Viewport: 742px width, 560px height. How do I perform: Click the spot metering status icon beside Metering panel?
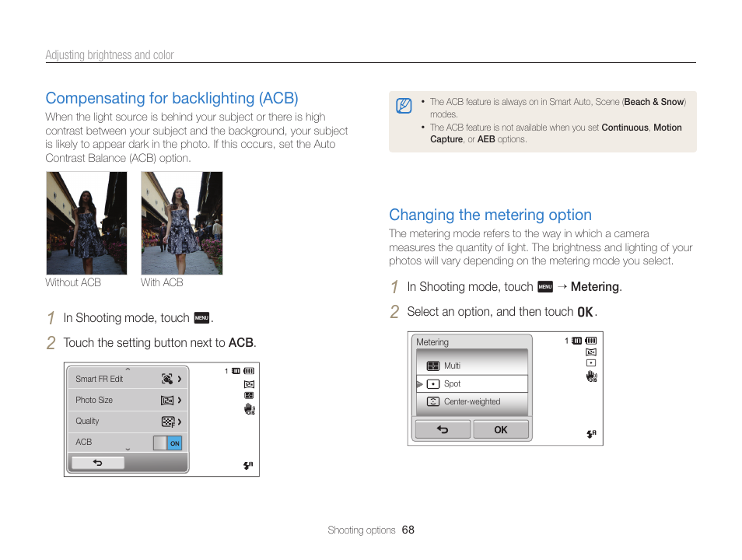point(591,363)
